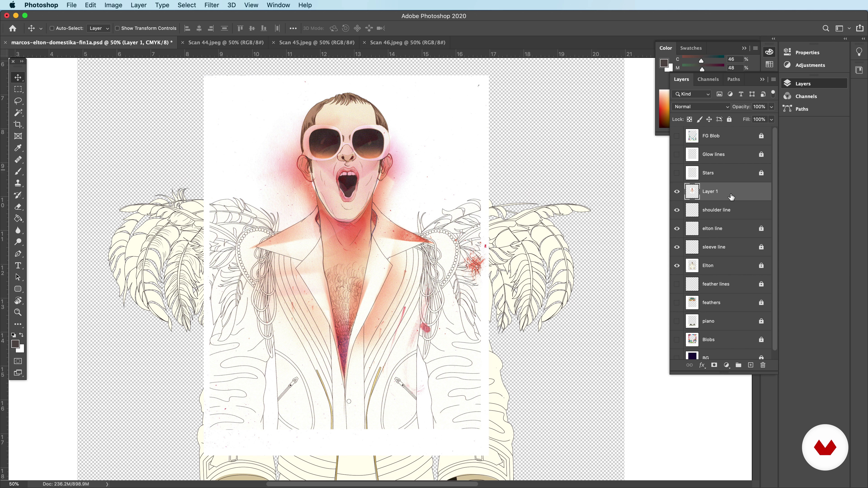
Task: Open the Image menu
Action: click(113, 5)
